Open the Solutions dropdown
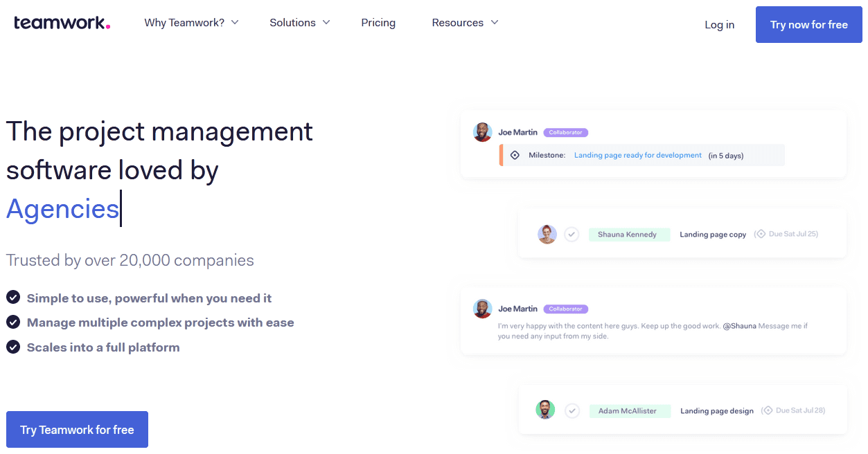 299,22
